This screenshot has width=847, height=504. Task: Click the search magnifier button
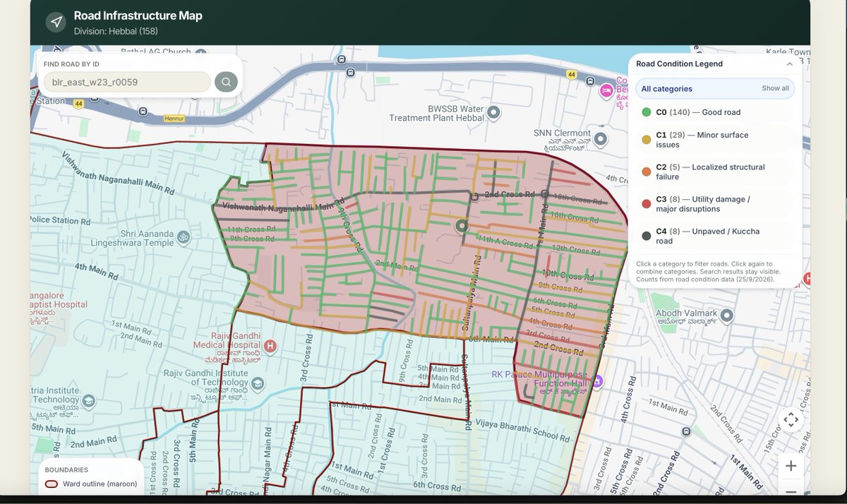pos(226,82)
